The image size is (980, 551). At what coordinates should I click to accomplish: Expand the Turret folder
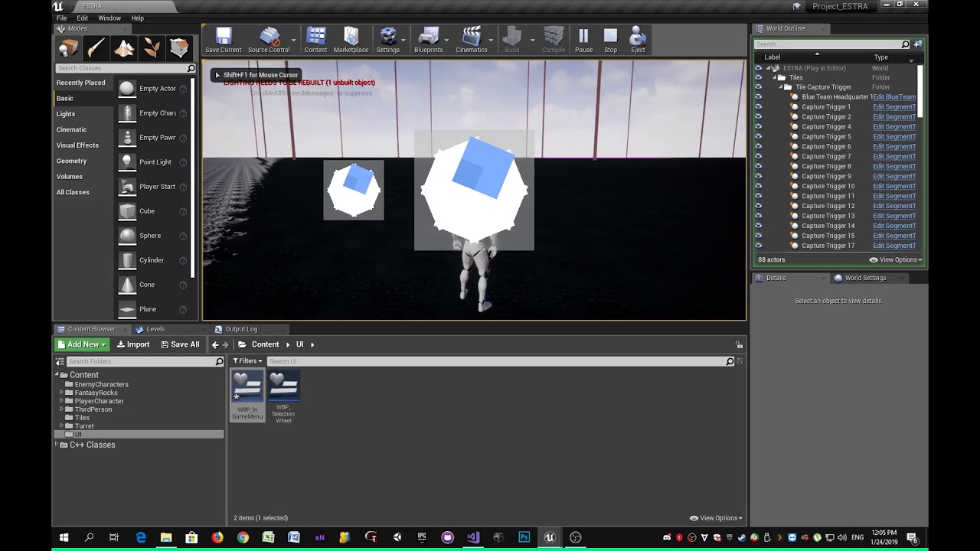pyautogui.click(x=61, y=426)
